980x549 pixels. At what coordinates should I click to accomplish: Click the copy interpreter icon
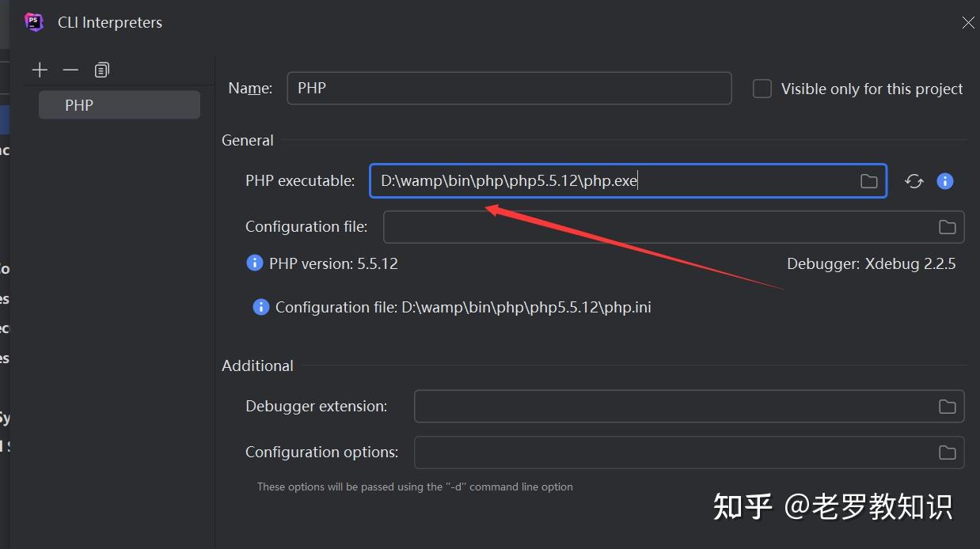point(101,70)
